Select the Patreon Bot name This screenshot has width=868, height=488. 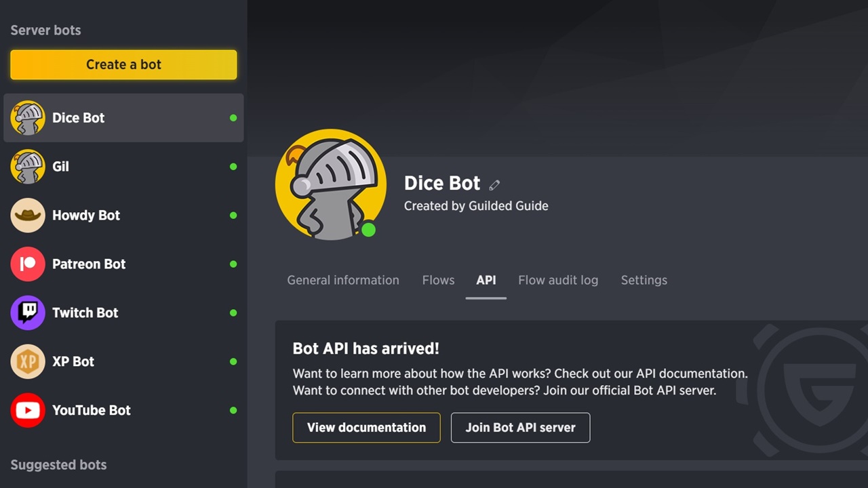point(89,264)
